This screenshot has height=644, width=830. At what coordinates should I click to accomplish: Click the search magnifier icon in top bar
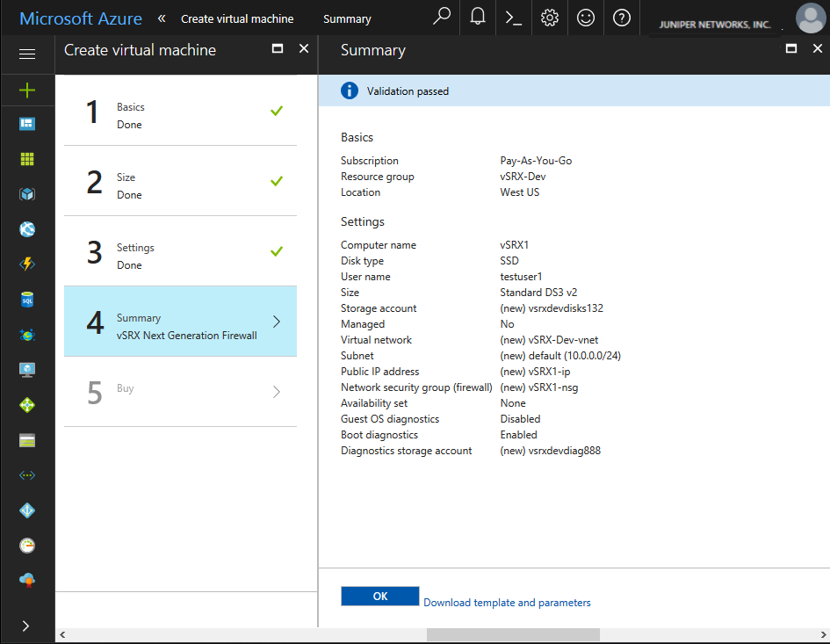point(442,17)
